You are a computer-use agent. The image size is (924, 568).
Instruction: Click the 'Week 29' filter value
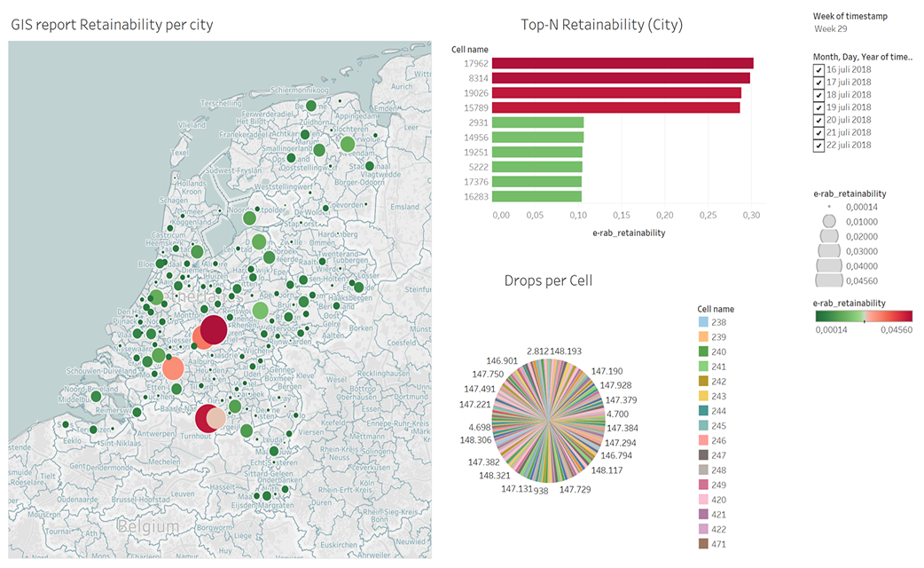(830, 29)
